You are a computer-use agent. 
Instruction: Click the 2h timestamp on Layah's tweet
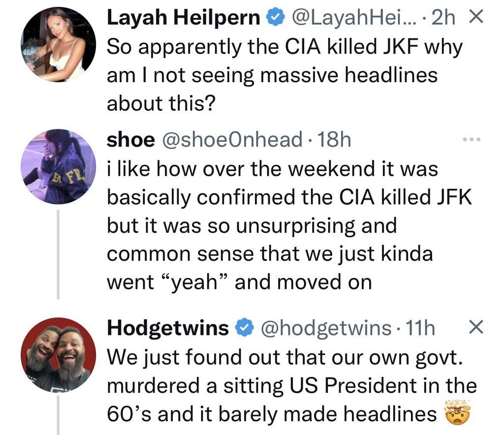445,19
